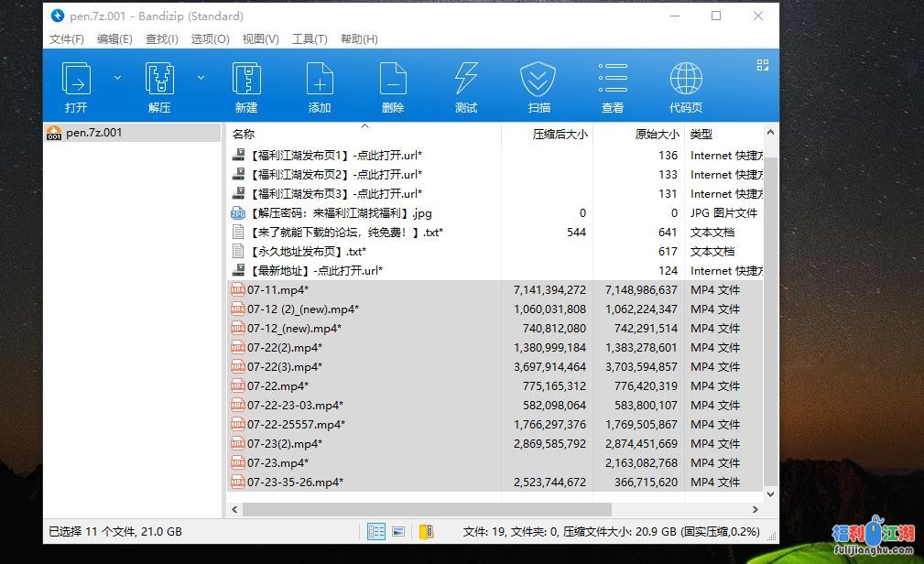
Task: Click the 打开 (Open) toolbar icon
Action: (x=76, y=81)
